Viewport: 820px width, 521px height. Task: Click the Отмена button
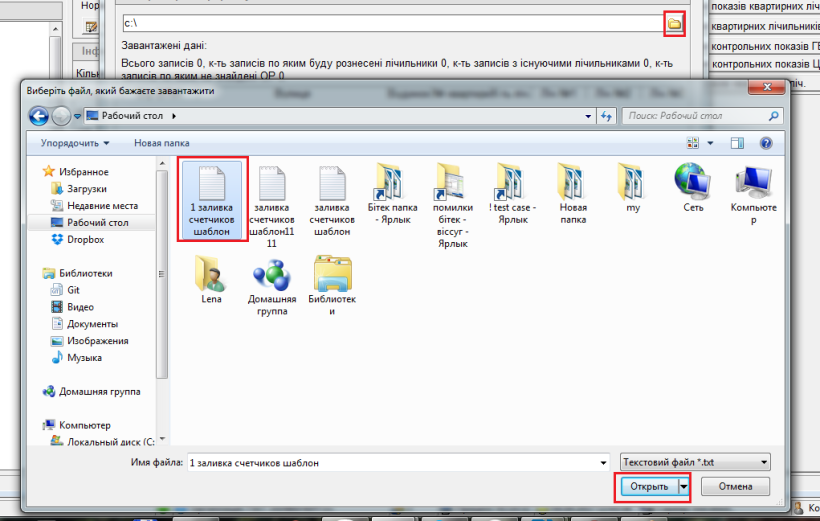(x=735, y=487)
